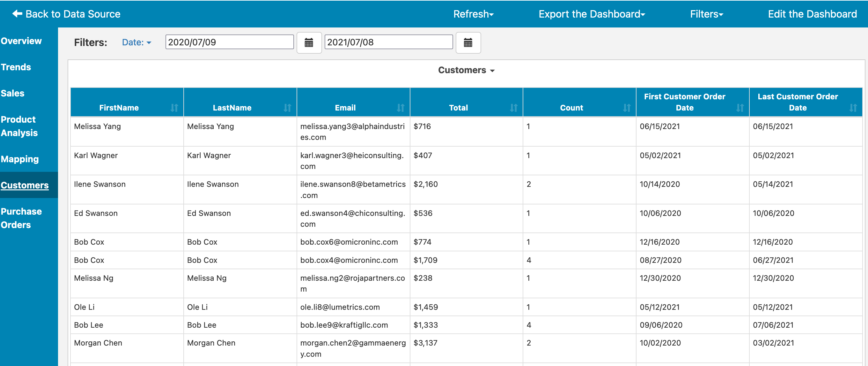This screenshot has height=366, width=868.
Task: Navigate to the Product Analysis page
Action: click(x=18, y=126)
